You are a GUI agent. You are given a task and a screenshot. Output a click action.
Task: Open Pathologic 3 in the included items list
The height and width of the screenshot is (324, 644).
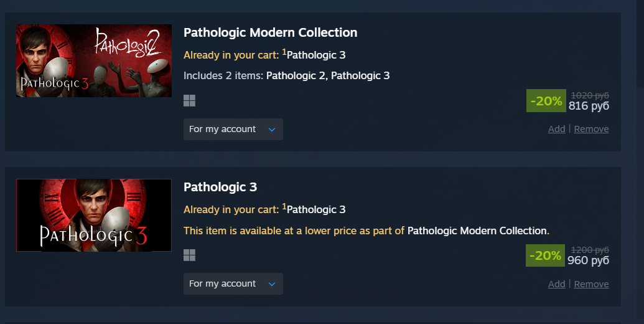360,76
